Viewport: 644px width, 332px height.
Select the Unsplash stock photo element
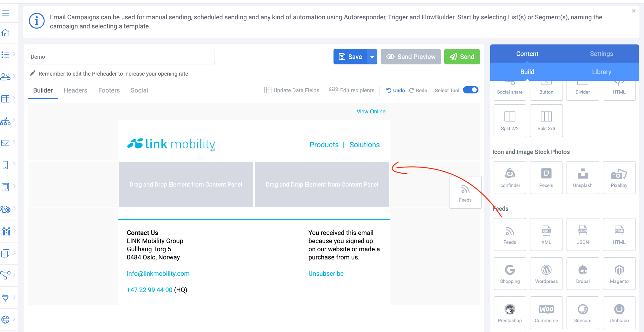pyautogui.click(x=583, y=177)
